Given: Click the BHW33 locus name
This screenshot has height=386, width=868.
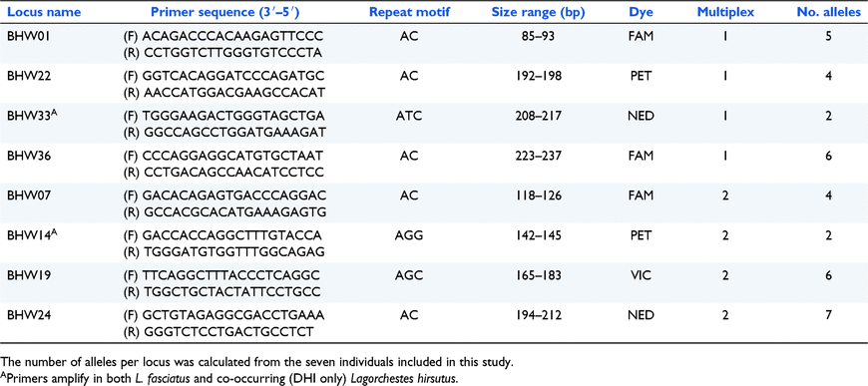Looking at the screenshot, I should tap(29, 115).
